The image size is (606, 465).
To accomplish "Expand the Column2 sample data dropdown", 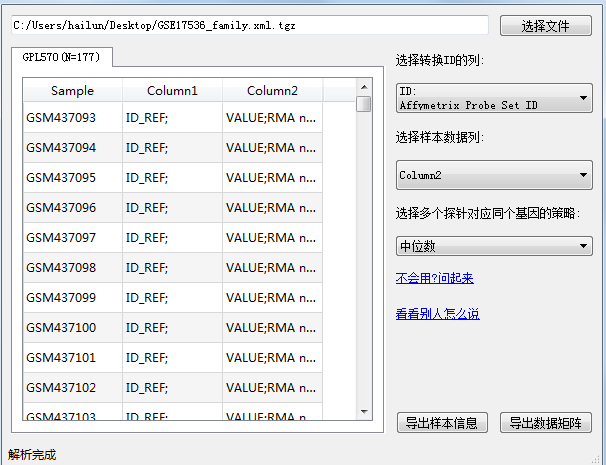I will click(494, 175).
